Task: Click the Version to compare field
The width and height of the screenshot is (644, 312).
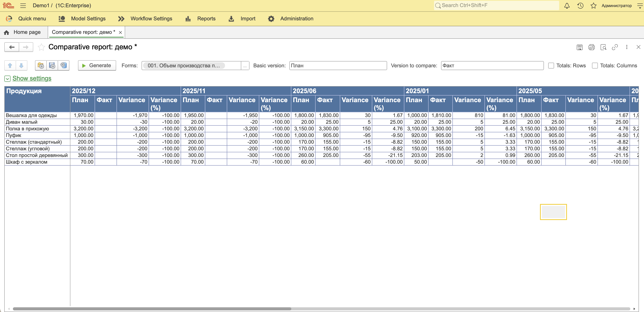Action: 492,66
